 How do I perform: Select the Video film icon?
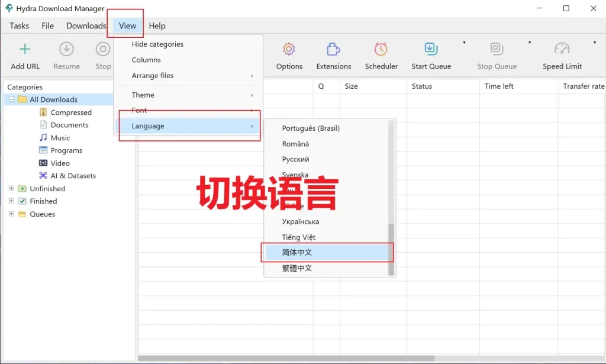(x=43, y=163)
